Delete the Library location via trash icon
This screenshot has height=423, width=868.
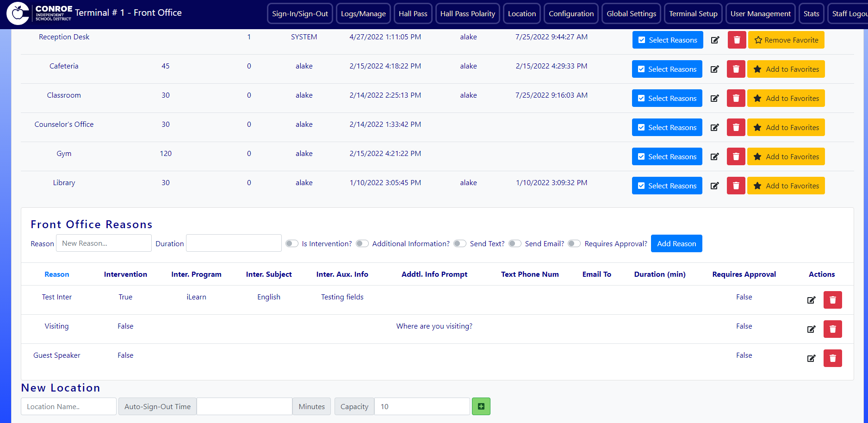736,186
